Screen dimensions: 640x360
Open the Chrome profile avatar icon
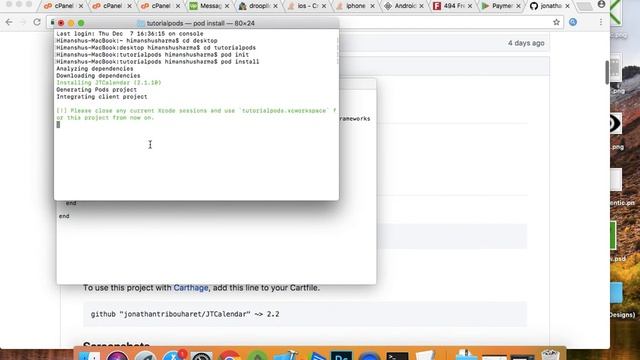click(x=602, y=4)
